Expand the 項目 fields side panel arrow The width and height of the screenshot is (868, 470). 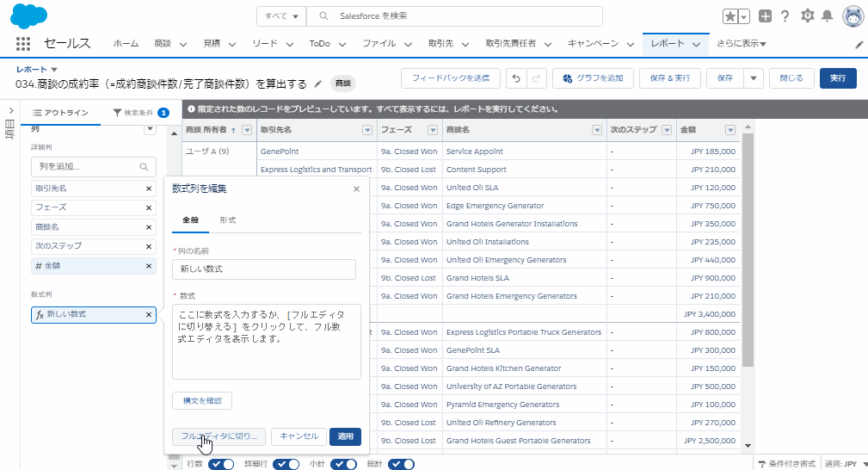click(x=11, y=111)
